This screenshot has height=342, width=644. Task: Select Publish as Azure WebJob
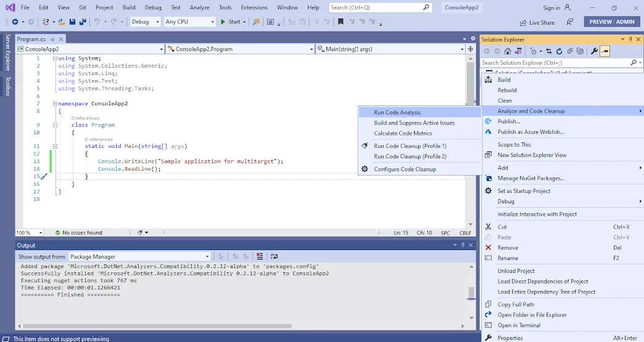(x=563, y=132)
